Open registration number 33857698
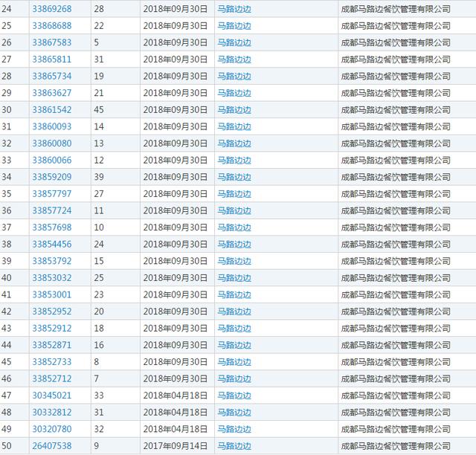Viewport: 476px width, 455px height. 52,227
